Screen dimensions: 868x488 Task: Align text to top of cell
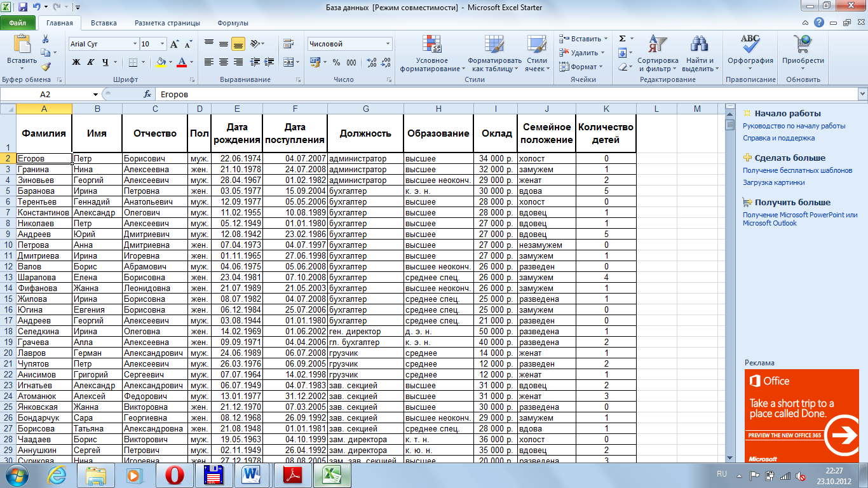click(x=208, y=44)
